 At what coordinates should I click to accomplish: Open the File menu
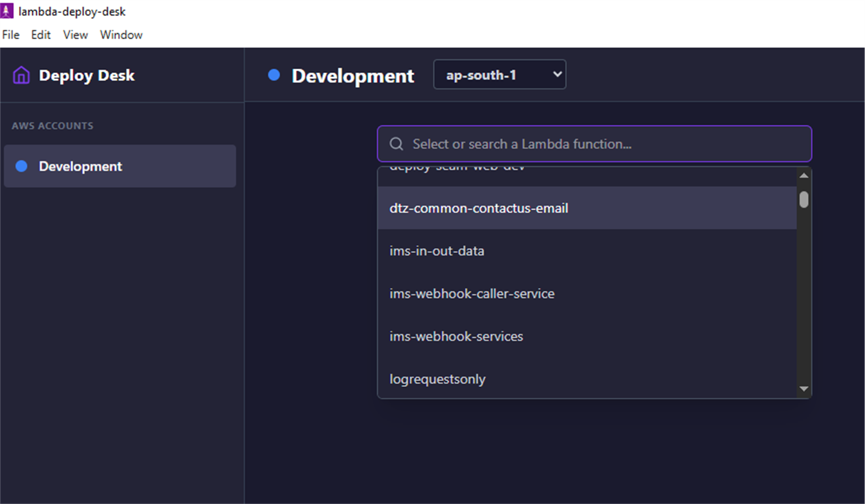tap(11, 35)
